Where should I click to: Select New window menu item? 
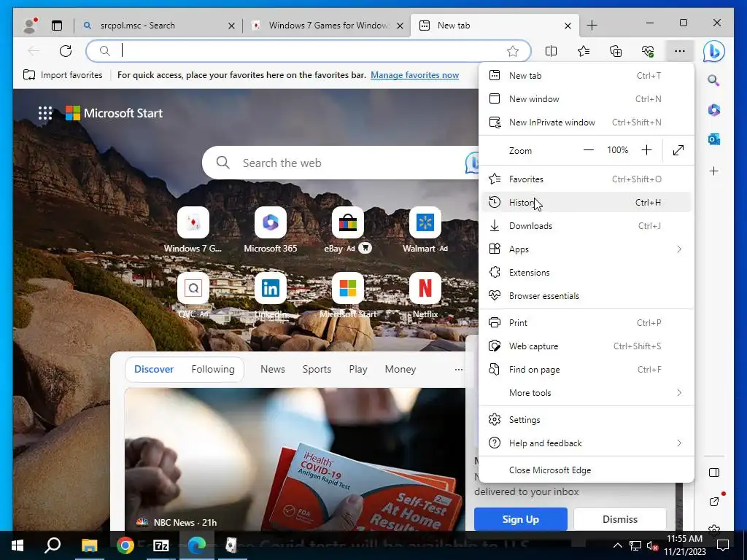587,98
